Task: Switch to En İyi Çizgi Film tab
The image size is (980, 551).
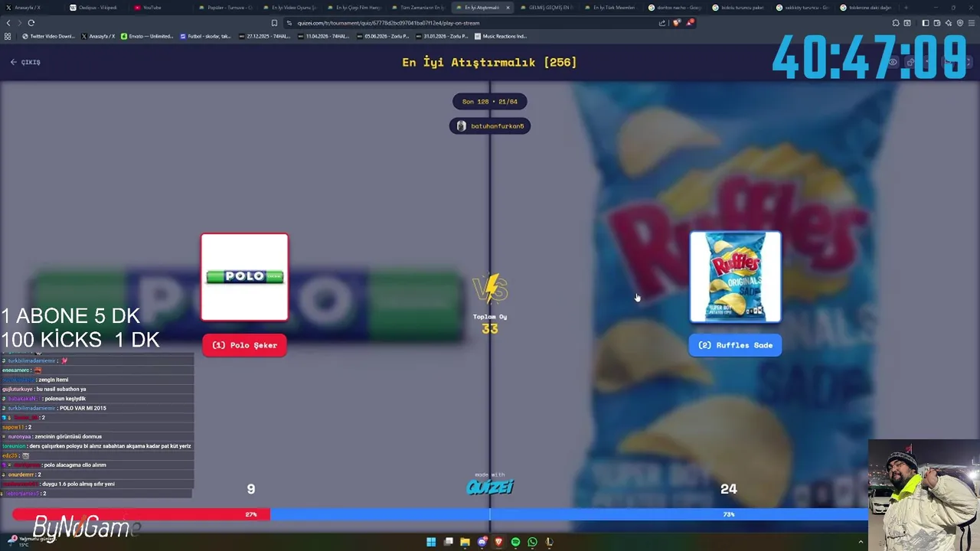Action: (x=353, y=8)
